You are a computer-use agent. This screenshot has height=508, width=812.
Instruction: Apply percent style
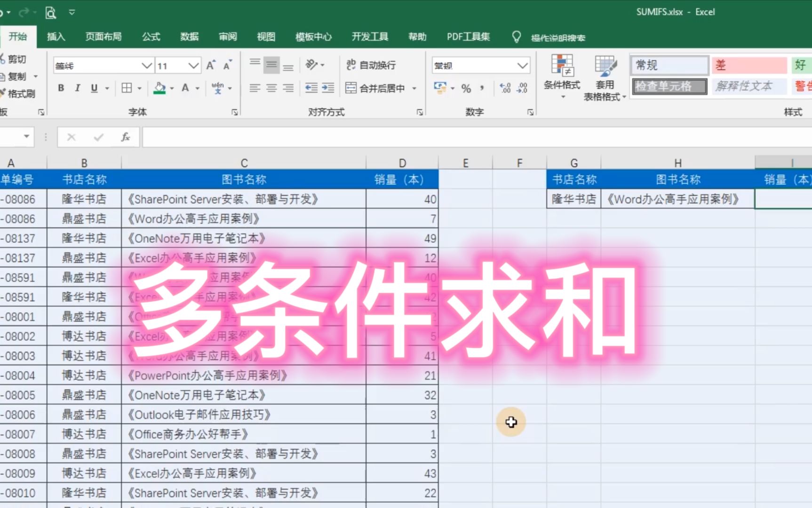(x=466, y=88)
